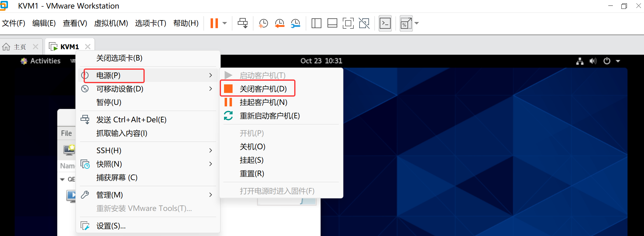This screenshot has width=644, height=236.
Task: Toggle the library sidebar layout toolbar icon
Action: 316,23
